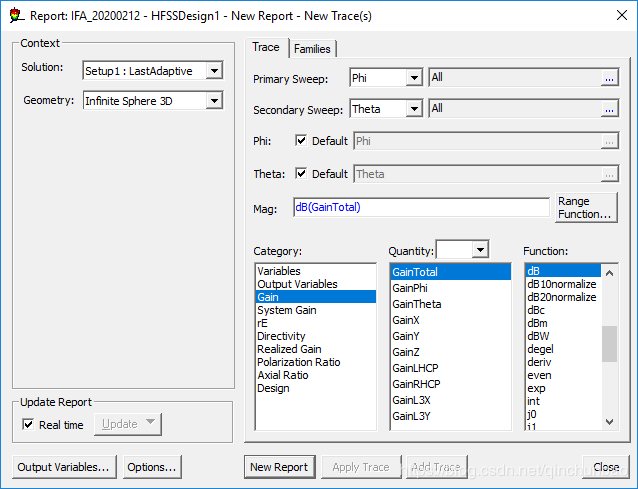The width and height of the screenshot is (638, 489).
Task: Select Design category
Action: [316, 388]
